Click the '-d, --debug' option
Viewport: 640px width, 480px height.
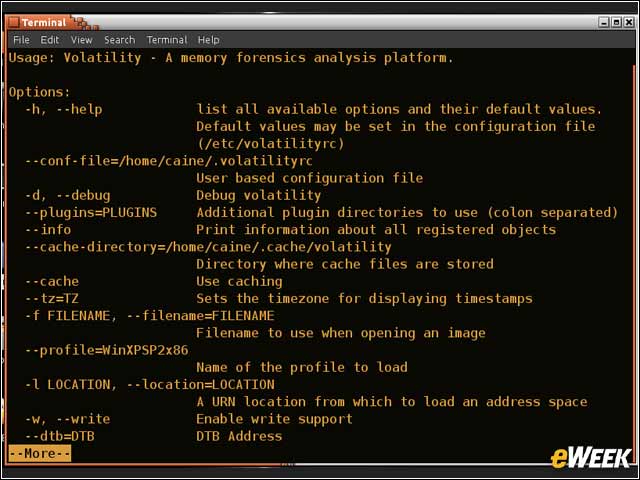click(x=67, y=196)
